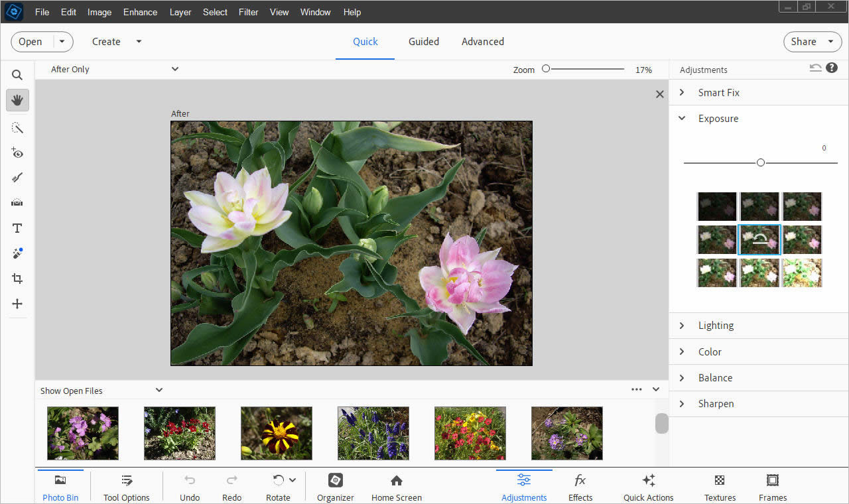Image resolution: width=849 pixels, height=504 pixels.
Task: Click the Rotate icon
Action: (x=279, y=480)
